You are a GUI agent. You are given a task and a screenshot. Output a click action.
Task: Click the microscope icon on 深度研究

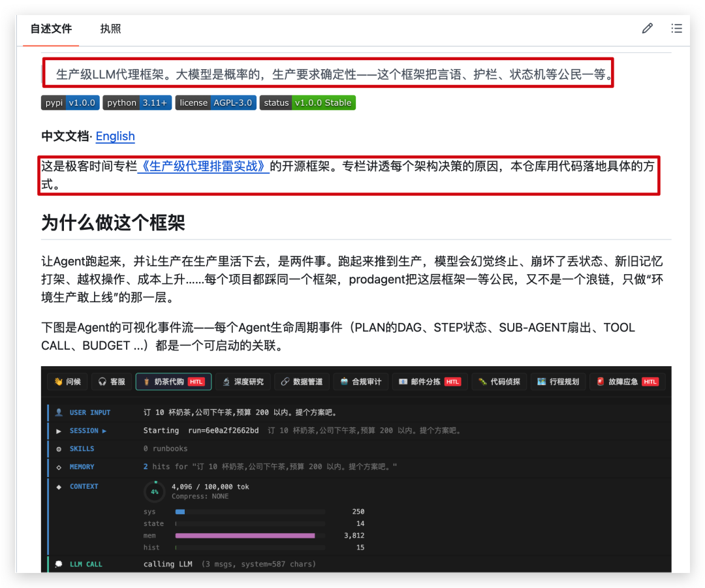click(226, 382)
